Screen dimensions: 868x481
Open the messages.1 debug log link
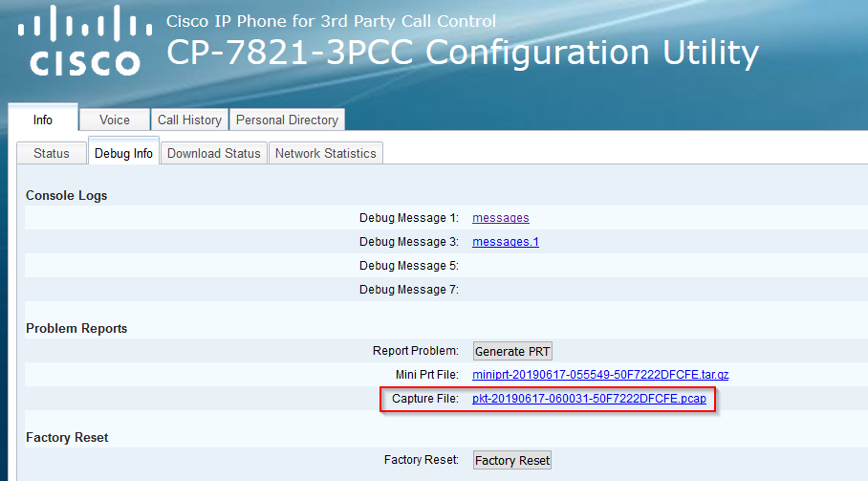tap(506, 242)
